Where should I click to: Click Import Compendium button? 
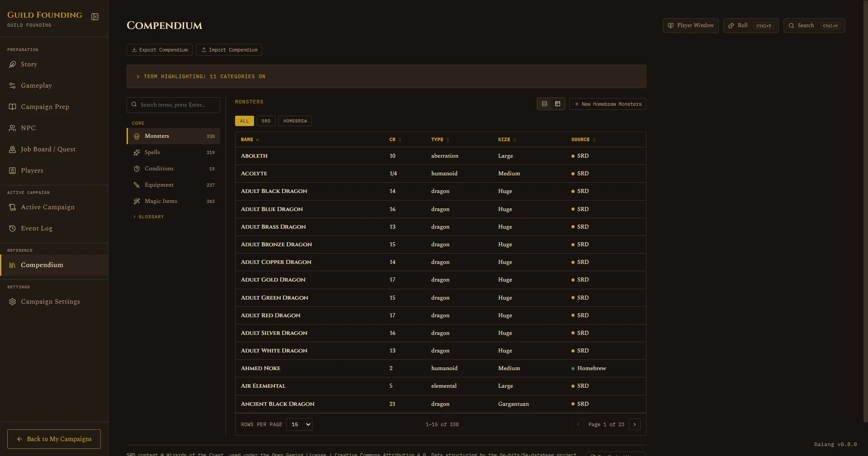point(229,50)
